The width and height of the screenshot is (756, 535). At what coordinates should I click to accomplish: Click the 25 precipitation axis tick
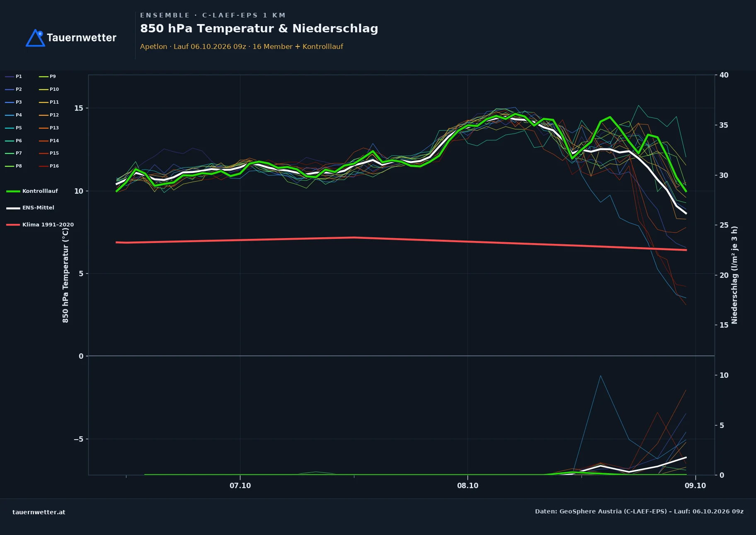pyautogui.click(x=724, y=225)
